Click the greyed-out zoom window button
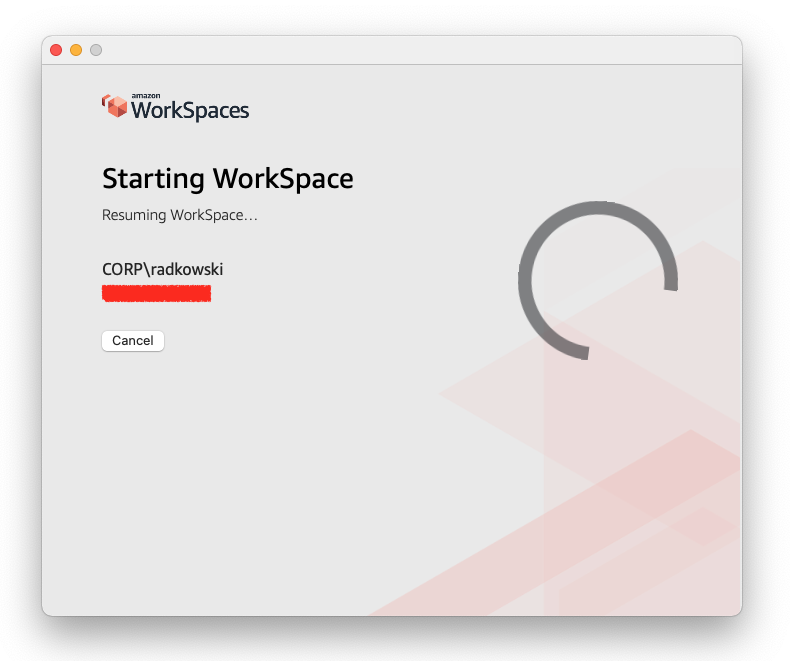This screenshot has height=661, width=795. coord(96,50)
